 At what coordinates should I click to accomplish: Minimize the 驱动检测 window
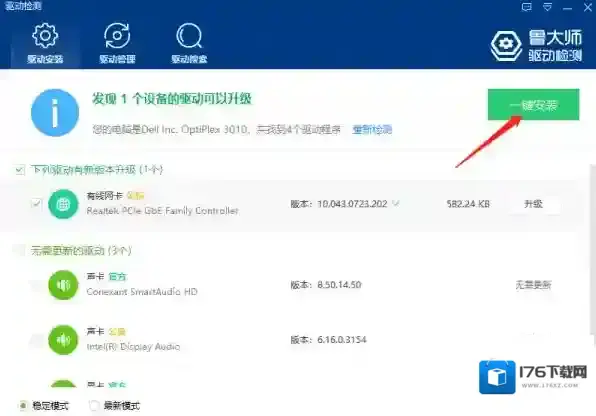[x=567, y=8]
